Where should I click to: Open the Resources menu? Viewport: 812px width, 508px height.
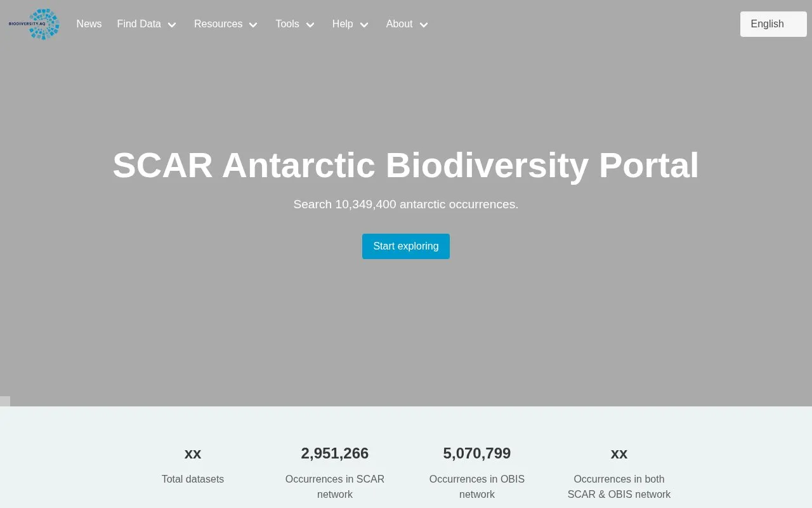[x=218, y=24]
